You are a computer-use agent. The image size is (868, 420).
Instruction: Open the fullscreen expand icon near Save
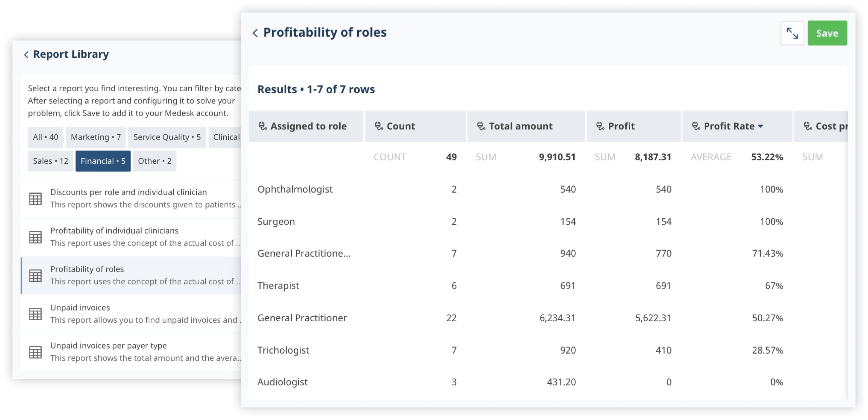point(793,33)
